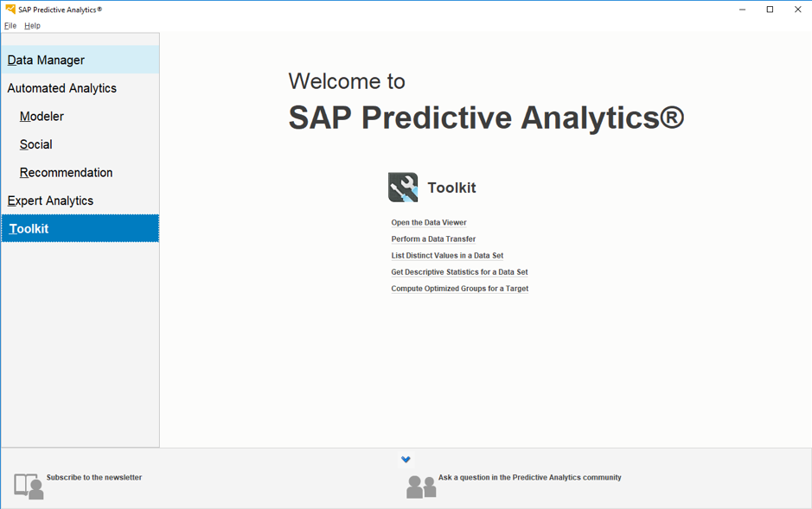Image resolution: width=812 pixels, height=509 pixels.
Task: Click the SAP Predictive Analytics title bar icon
Action: click(x=10, y=9)
